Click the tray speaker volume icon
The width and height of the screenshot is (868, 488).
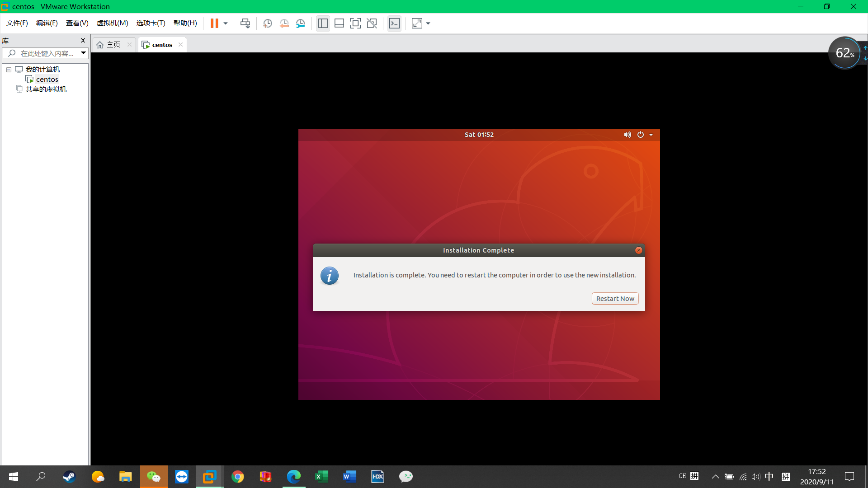pos(755,477)
